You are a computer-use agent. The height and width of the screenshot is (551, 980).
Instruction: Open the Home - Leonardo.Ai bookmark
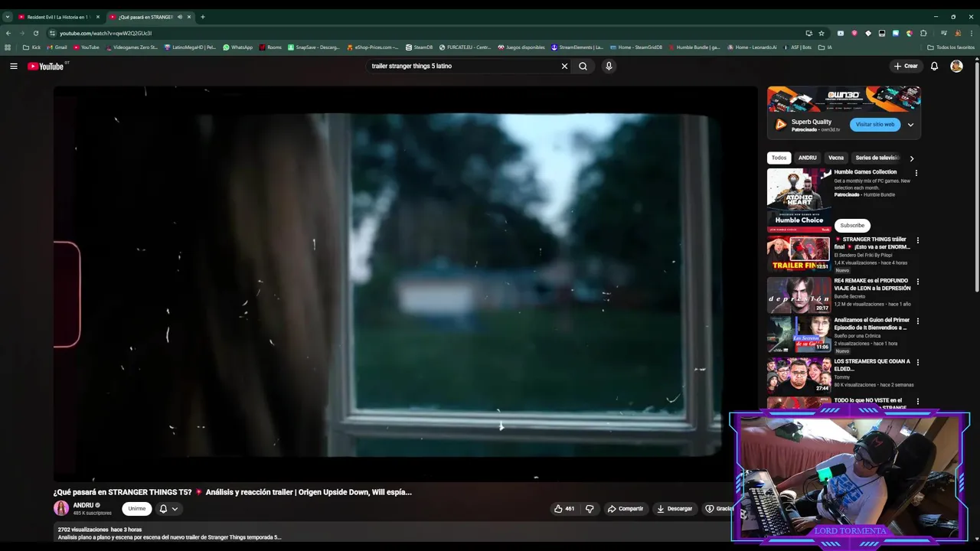pyautogui.click(x=752, y=47)
